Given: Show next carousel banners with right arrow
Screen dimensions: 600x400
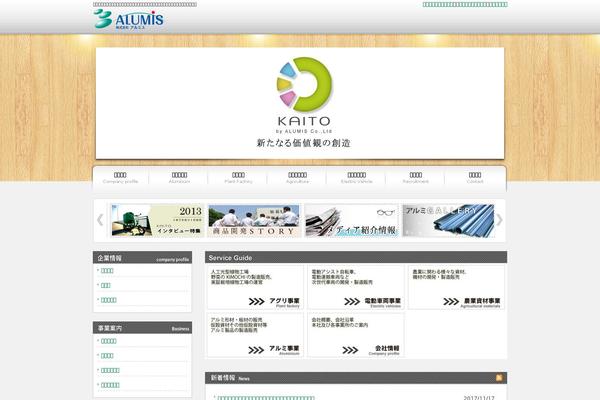Looking at the screenshot, I should 499,220.
